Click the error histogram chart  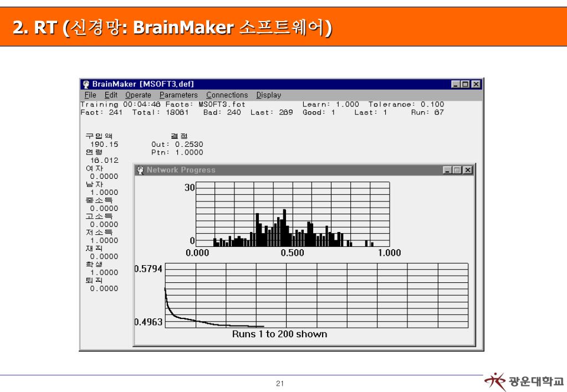[293, 214]
